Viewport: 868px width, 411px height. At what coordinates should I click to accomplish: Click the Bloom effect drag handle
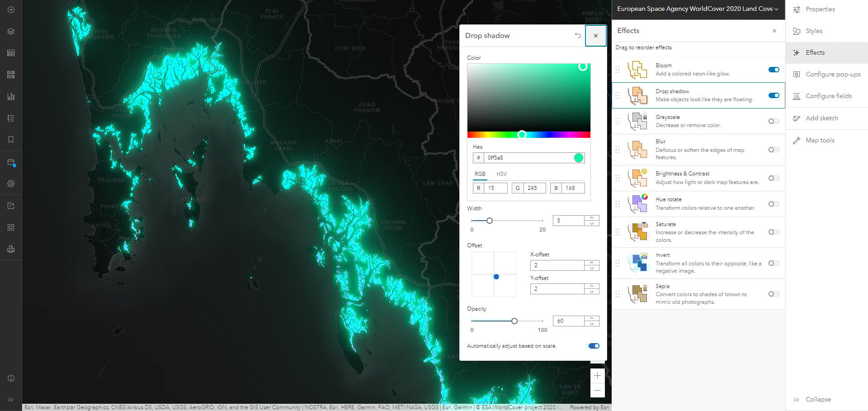[x=618, y=70]
